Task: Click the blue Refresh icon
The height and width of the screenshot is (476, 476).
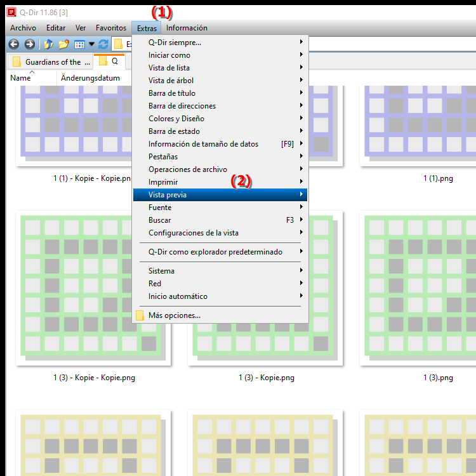Action: click(x=103, y=44)
